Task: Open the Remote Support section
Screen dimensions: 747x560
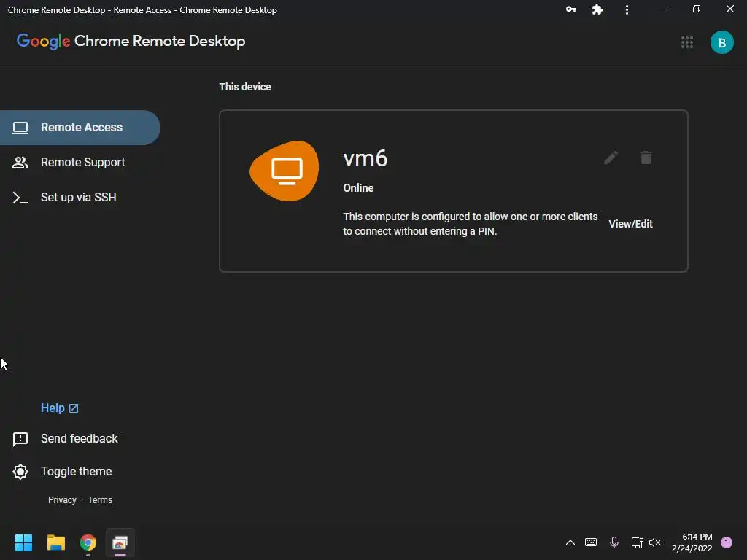Action: click(x=80, y=163)
